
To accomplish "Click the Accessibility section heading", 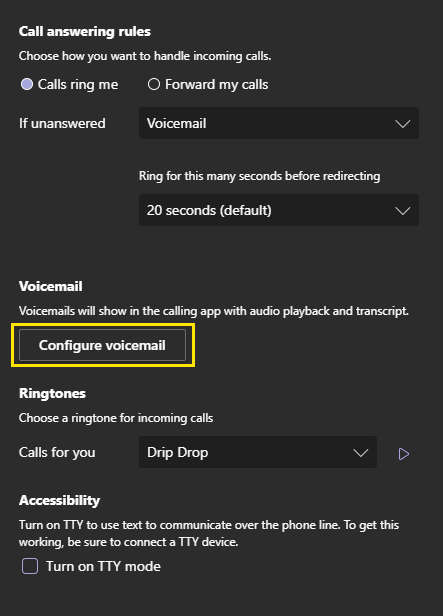I will (59, 500).
